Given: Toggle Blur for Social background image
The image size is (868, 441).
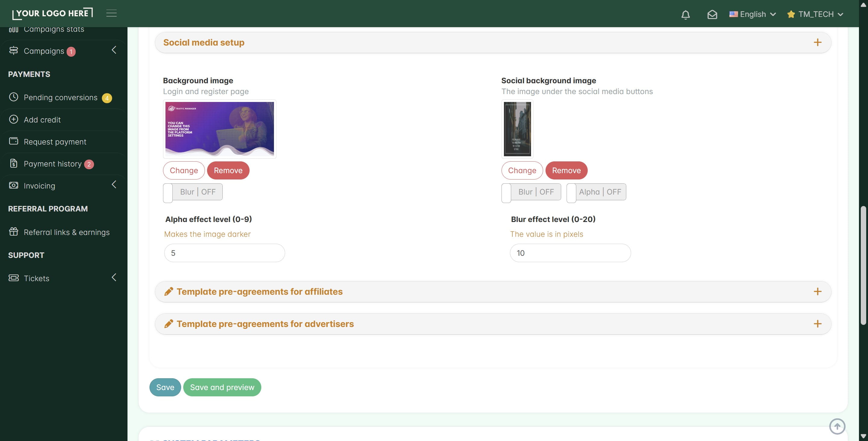Looking at the screenshot, I should tap(531, 192).
